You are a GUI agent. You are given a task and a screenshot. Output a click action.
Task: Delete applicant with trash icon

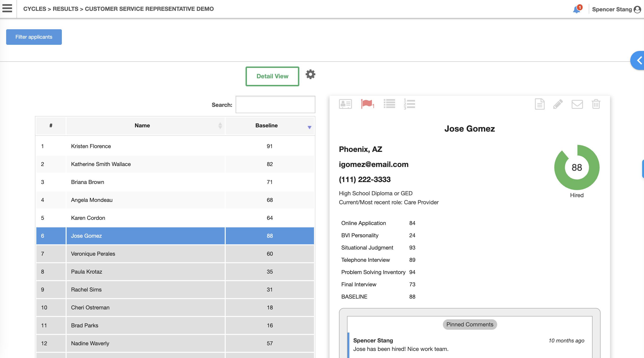pyautogui.click(x=596, y=104)
